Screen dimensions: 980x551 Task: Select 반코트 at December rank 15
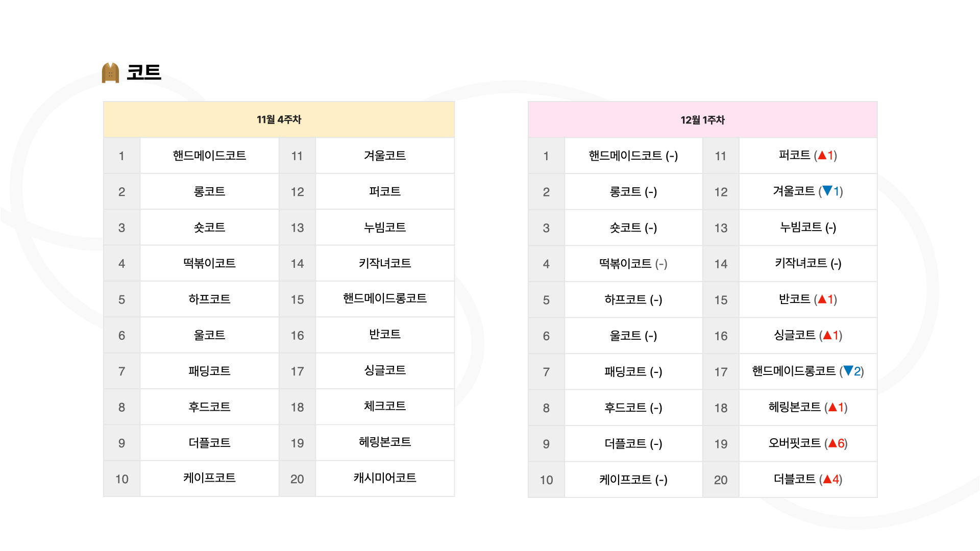coord(794,299)
